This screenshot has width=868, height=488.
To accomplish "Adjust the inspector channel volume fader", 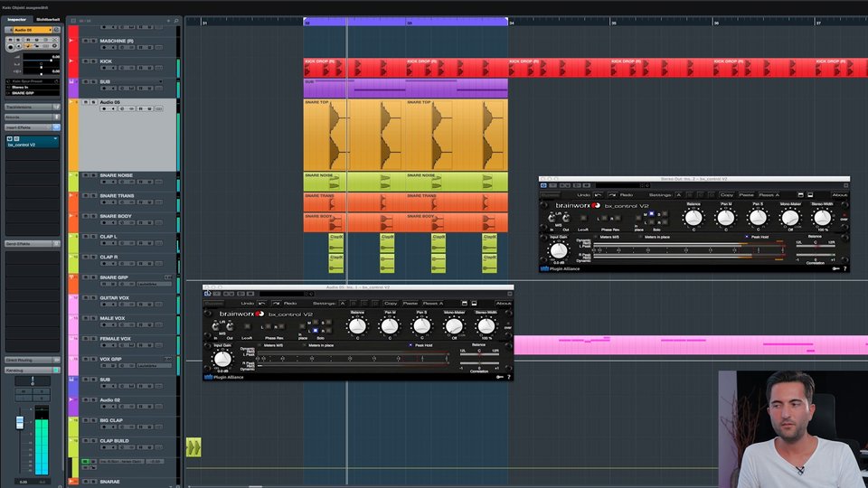I will [x=20, y=422].
